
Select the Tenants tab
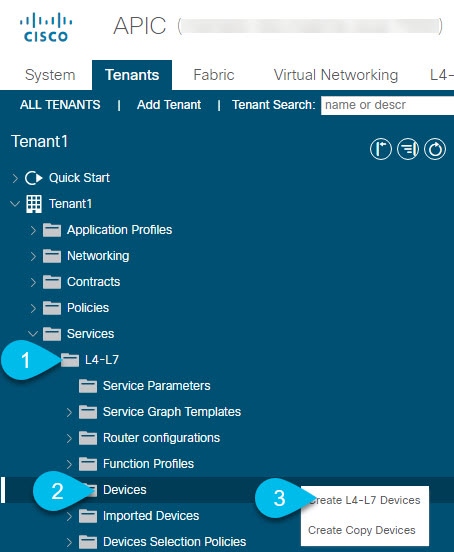pyautogui.click(x=132, y=75)
